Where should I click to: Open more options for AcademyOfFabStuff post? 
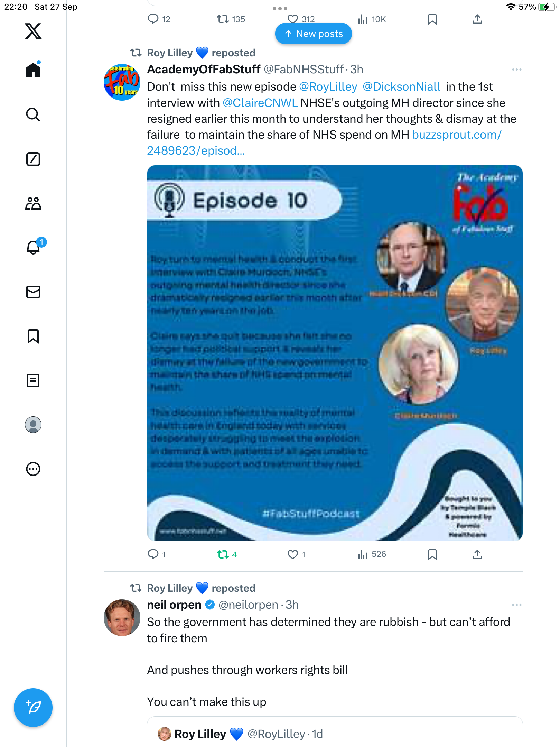[516, 70]
